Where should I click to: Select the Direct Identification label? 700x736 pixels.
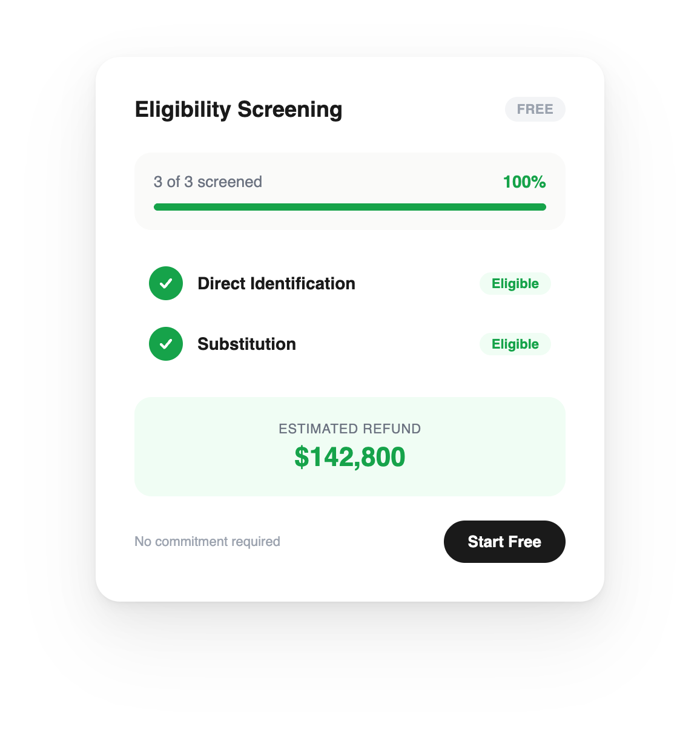point(276,284)
